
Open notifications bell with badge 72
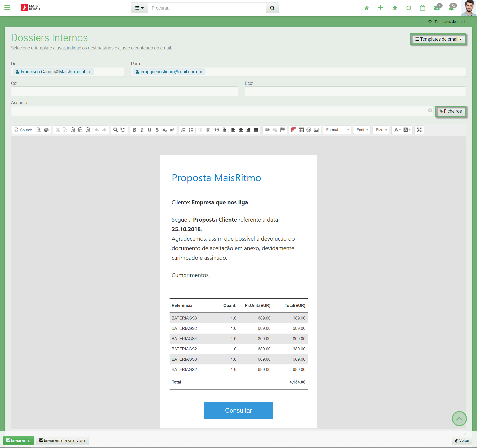(452, 8)
